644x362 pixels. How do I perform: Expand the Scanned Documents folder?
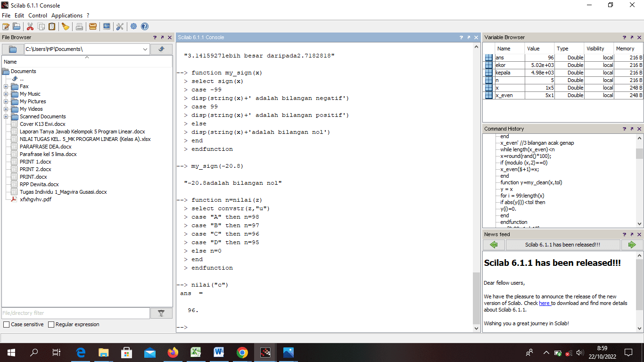[x=6, y=116]
